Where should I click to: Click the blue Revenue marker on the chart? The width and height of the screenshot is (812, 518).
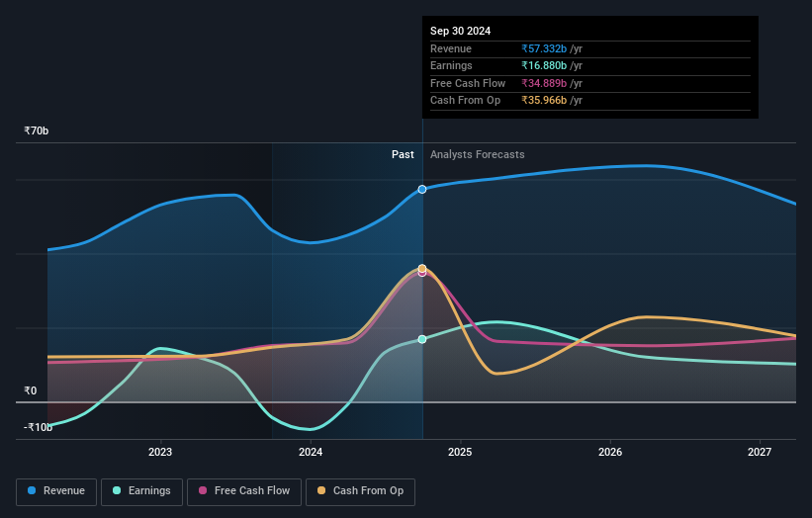(422, 190)
